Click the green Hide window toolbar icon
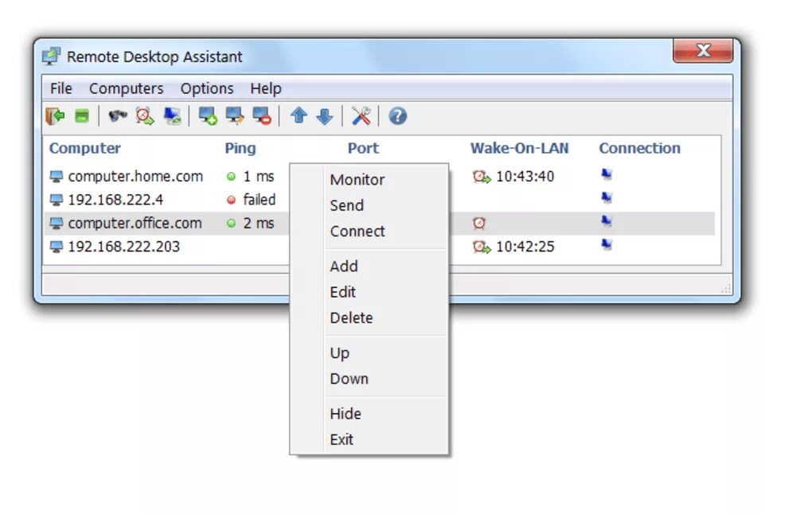 82,116
